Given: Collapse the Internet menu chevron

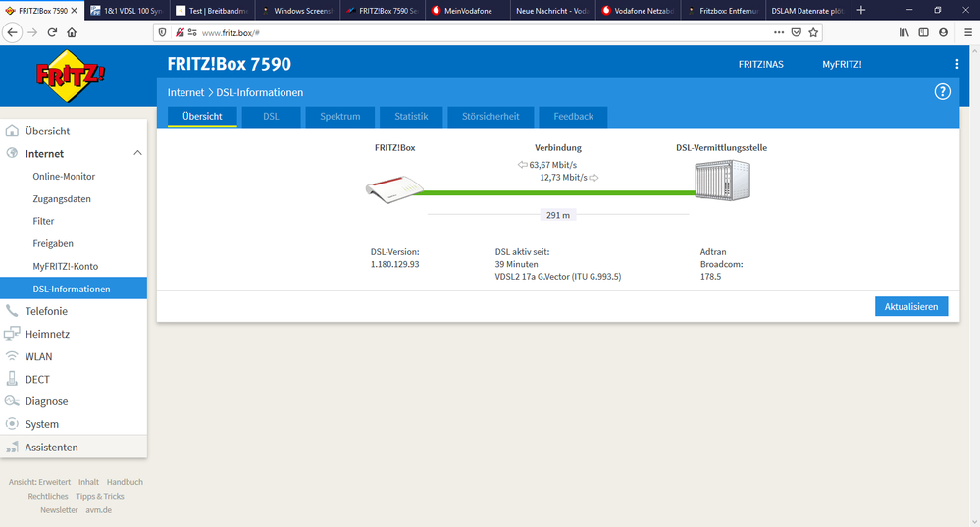Looking at the screenshot, I should point(137,153).
